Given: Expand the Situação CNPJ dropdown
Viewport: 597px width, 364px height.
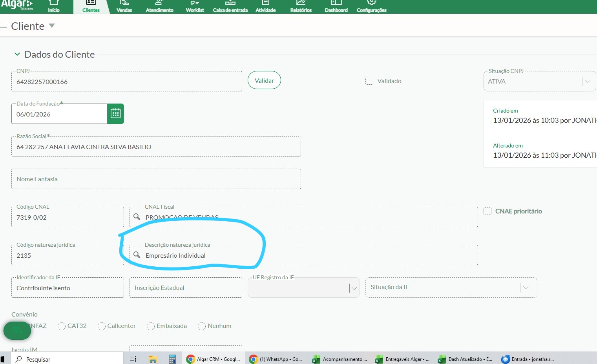Looking at the screenshot, I should (587, 82).
